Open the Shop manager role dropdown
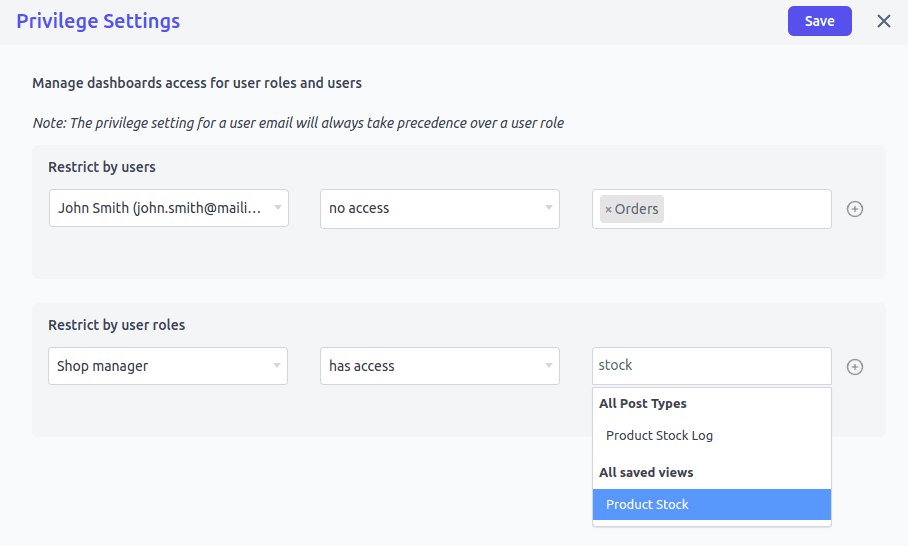908x546 pixels. pos(168,366)
